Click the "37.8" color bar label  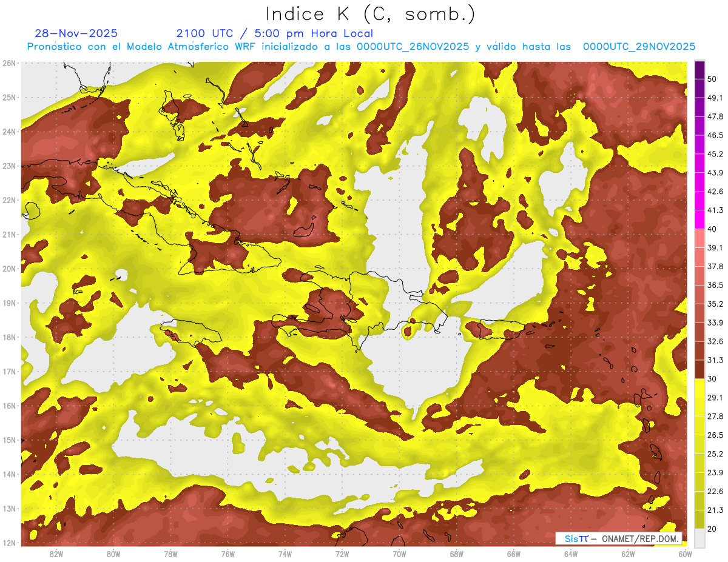pos(715,266)
